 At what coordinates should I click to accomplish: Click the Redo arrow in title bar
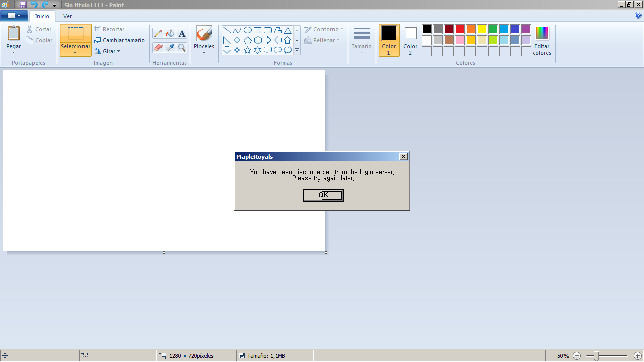click(45, 5)
